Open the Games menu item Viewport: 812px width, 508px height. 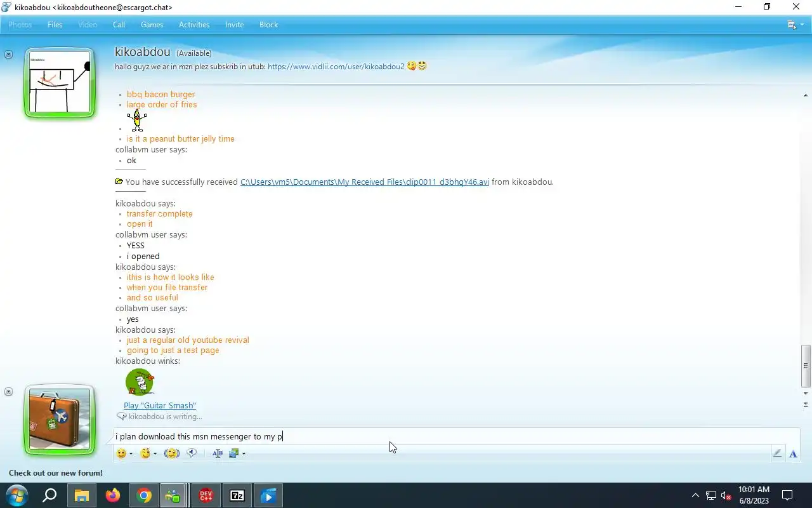tap(152, 25)
